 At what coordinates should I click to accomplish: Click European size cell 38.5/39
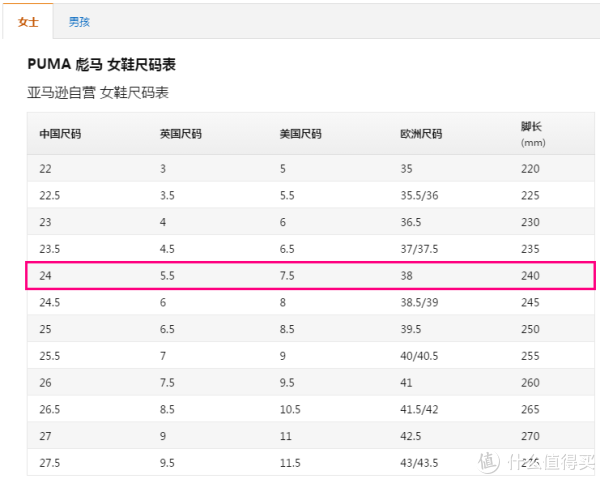click(419, 303)
